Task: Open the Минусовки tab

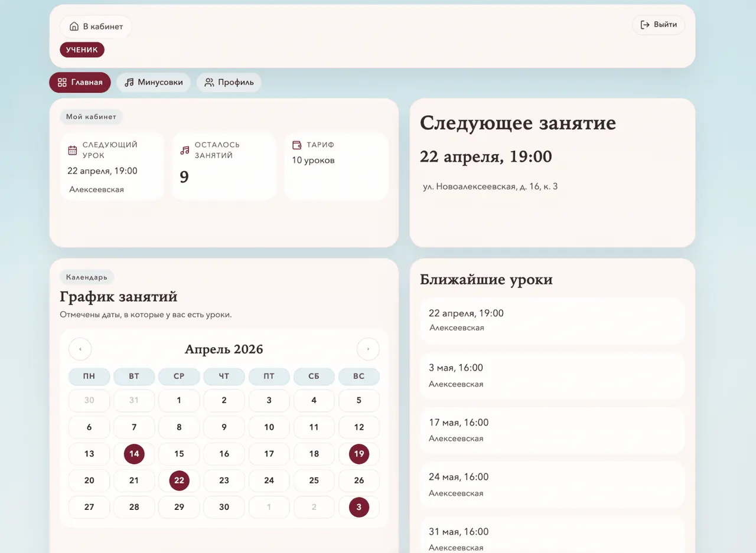Action: pyautogui.click(x=154, y=83)
